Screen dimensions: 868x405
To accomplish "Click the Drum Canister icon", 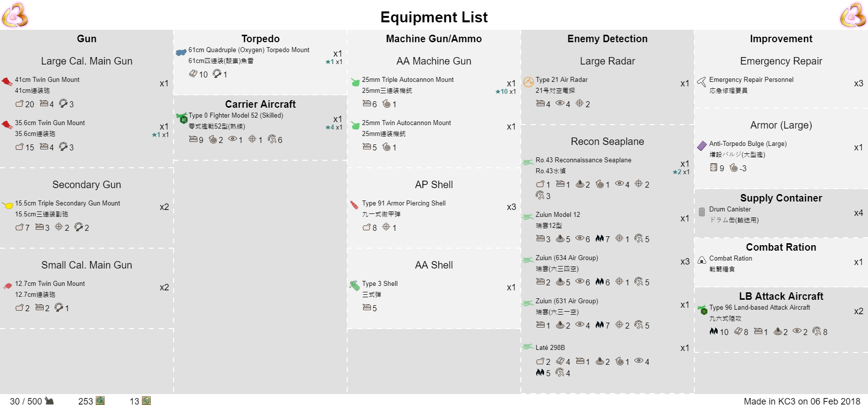I will 702,212.
